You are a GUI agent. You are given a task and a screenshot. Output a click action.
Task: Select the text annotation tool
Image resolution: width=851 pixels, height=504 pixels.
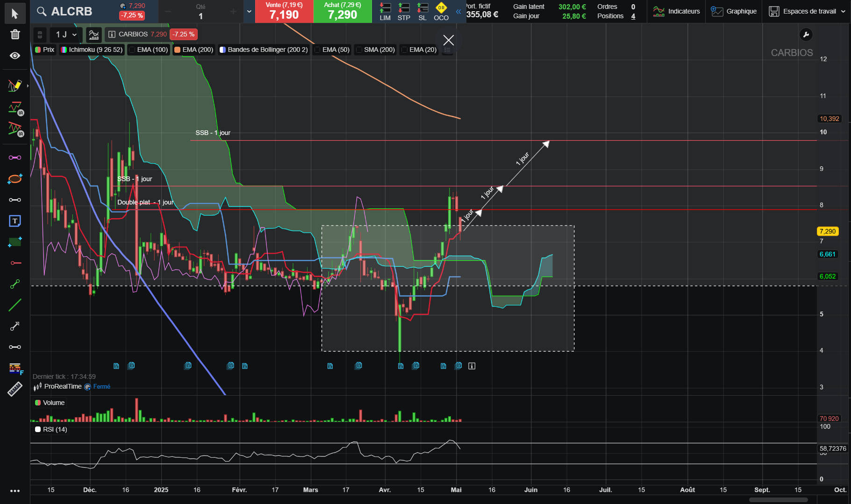pyautogui.click(x=15, y=221)
